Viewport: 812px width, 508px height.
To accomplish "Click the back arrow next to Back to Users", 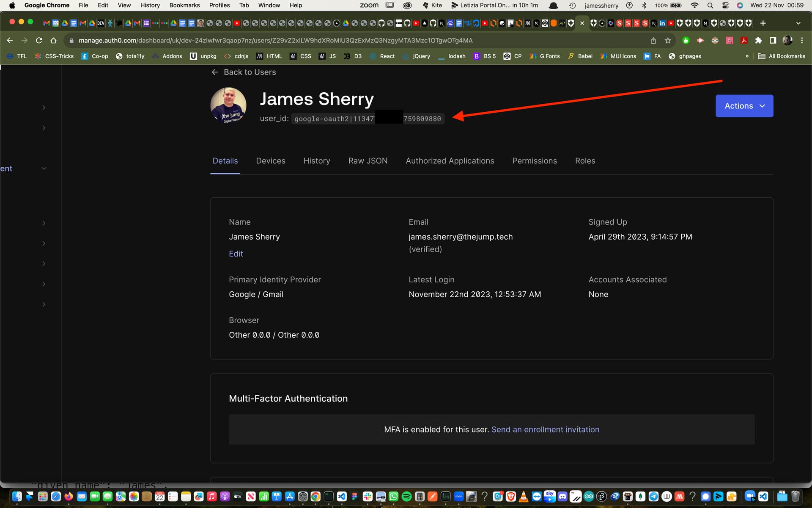I will [215, 72].
